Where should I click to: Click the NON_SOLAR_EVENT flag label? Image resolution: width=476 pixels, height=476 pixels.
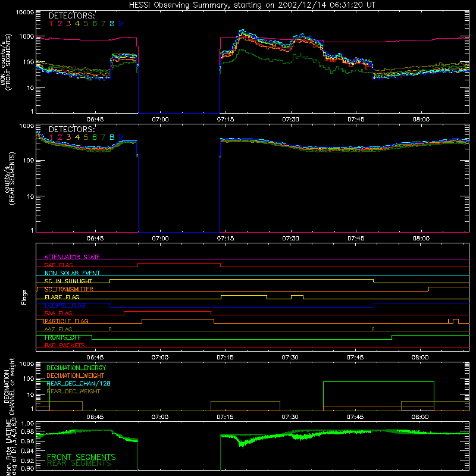coord(72,273)
